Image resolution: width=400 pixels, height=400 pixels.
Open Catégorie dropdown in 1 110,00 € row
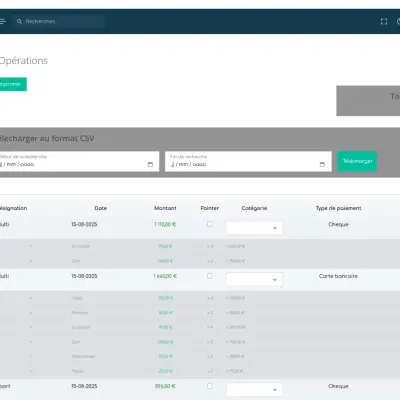254,228
